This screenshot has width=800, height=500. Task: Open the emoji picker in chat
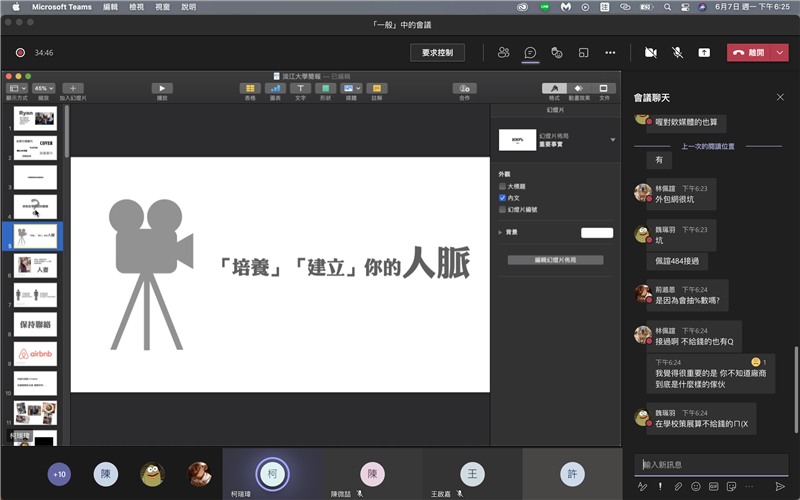click(695, 486)
